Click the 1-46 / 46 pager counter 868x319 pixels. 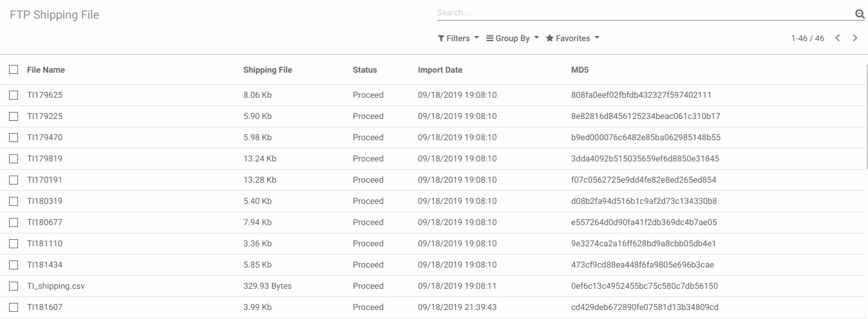click(x=807, y=39)
